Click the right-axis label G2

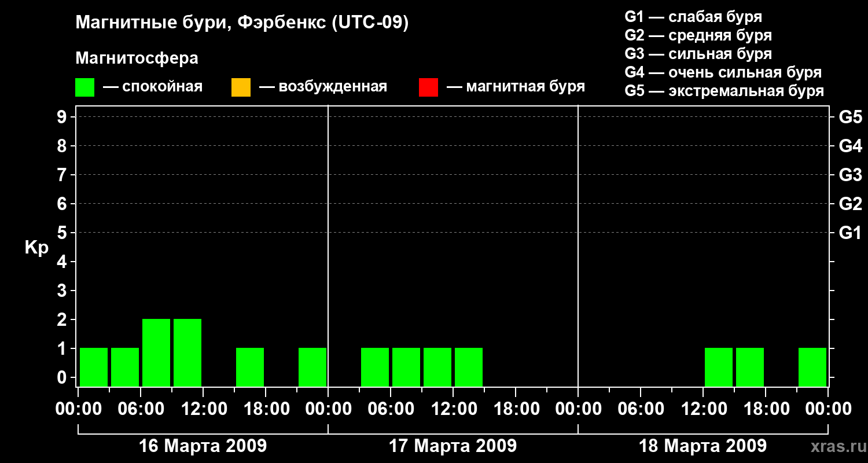(850, 204)
